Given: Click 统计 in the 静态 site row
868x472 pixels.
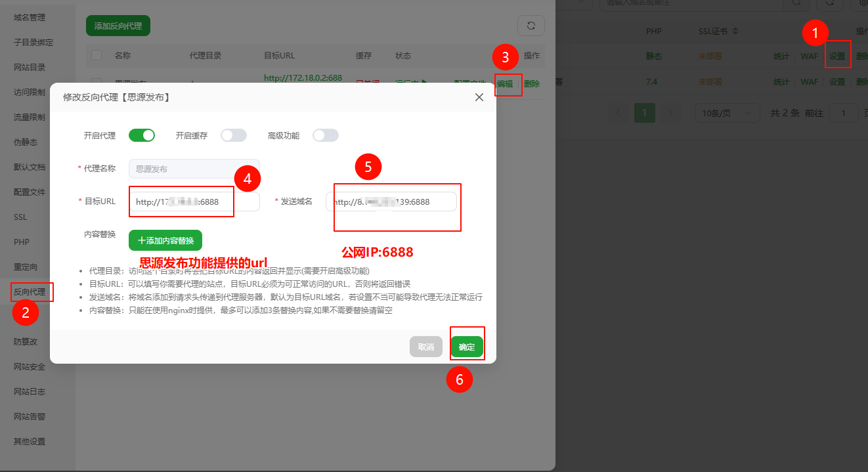Looking at the screenshot, I should coord(781,56).
